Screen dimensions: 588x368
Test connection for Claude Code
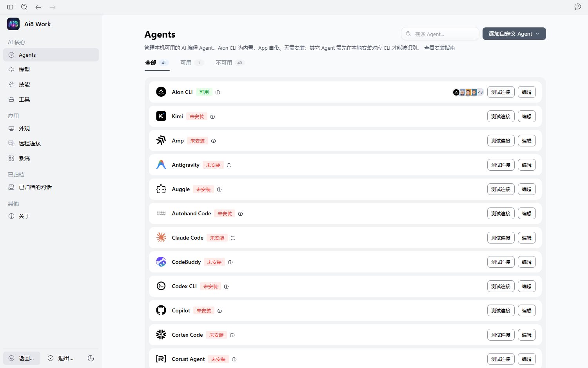(501, 238)
